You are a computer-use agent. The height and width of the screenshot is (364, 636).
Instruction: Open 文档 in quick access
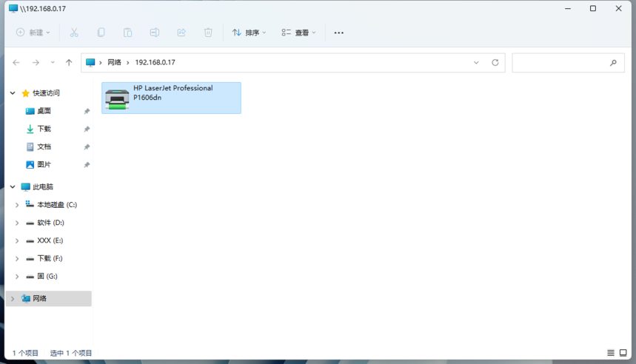[44, 146]
